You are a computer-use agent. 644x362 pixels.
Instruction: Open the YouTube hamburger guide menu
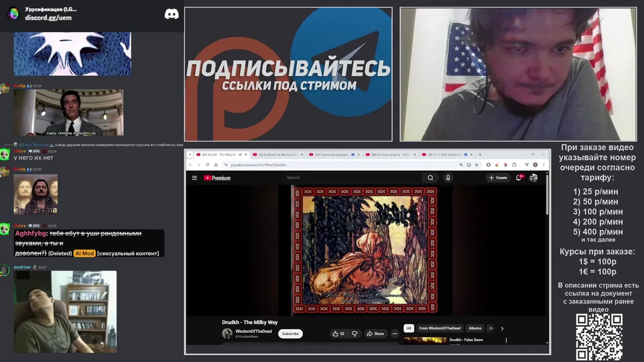click(x=194, y=177)
